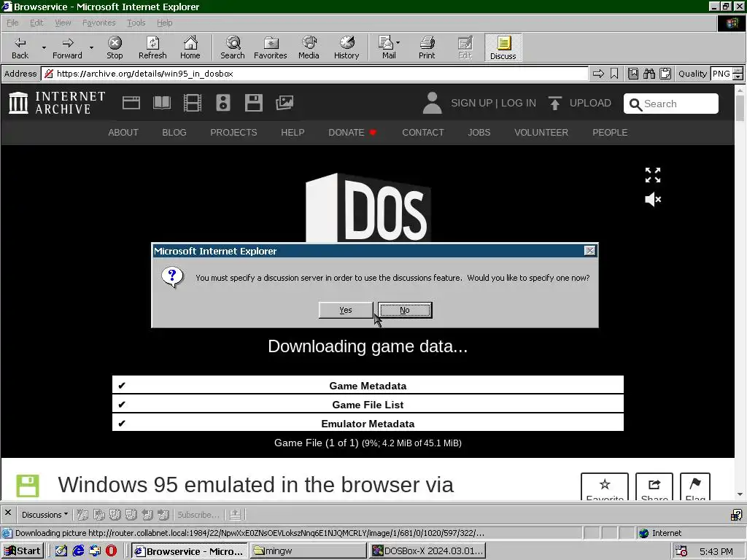Click Yes in the discussion server dialog

click(x=346, y=310)
